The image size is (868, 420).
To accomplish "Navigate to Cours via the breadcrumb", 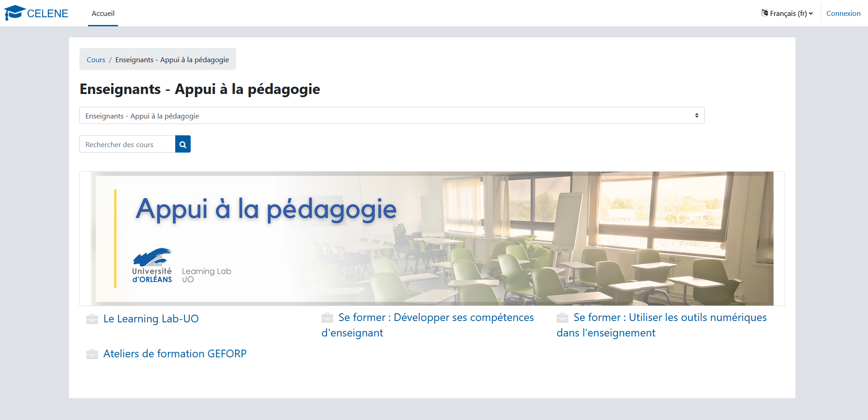I will [x=96, y=59].
